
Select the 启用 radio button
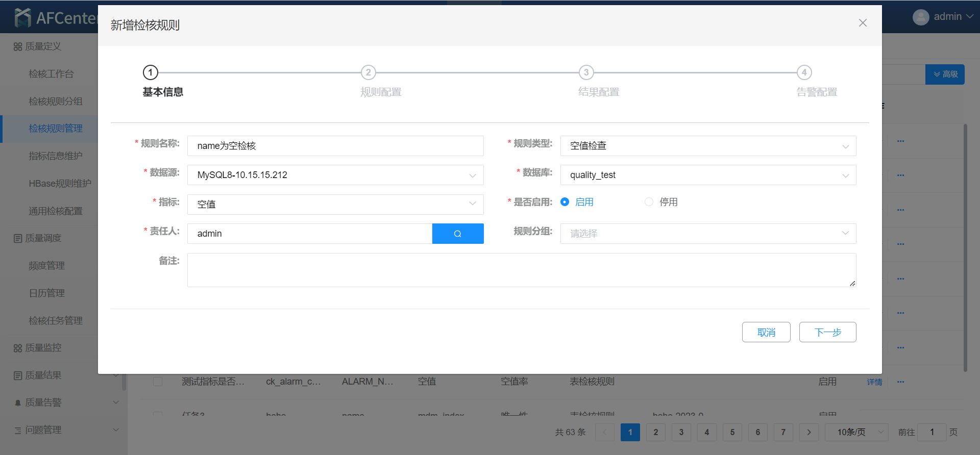click(x=565, y=202)
